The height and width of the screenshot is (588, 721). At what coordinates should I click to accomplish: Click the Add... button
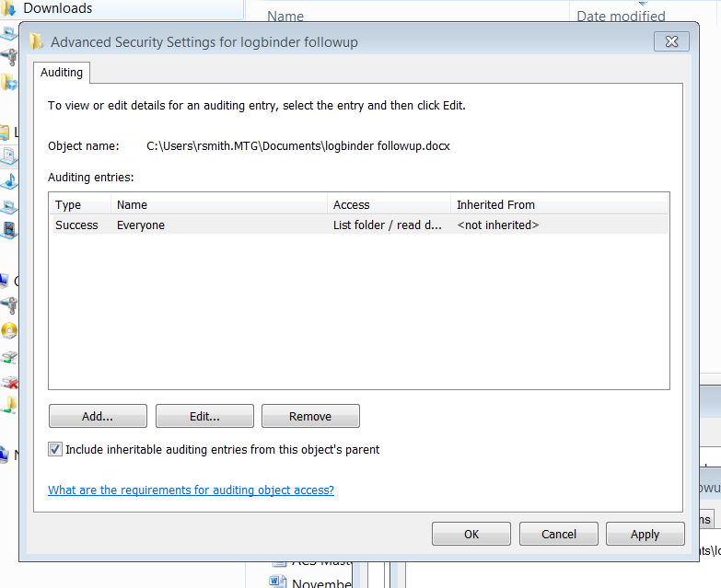98,416
